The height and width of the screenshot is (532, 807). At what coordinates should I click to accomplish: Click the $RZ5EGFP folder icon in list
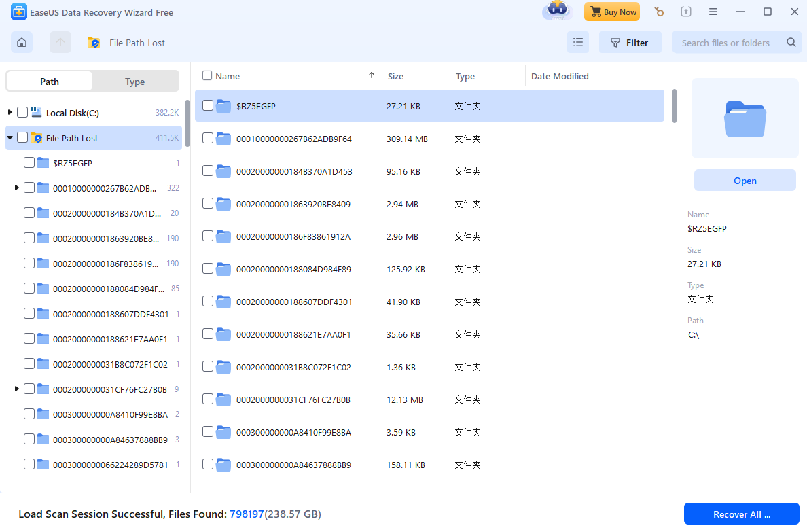point(223,106)
